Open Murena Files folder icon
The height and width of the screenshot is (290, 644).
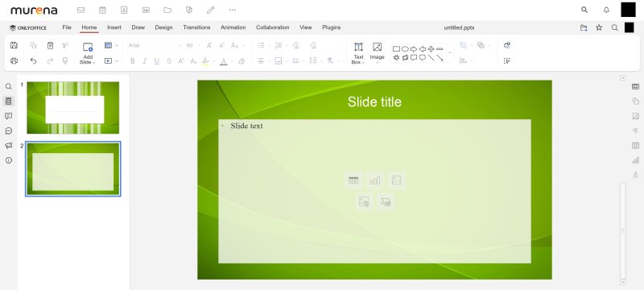[x=167, y=10]
